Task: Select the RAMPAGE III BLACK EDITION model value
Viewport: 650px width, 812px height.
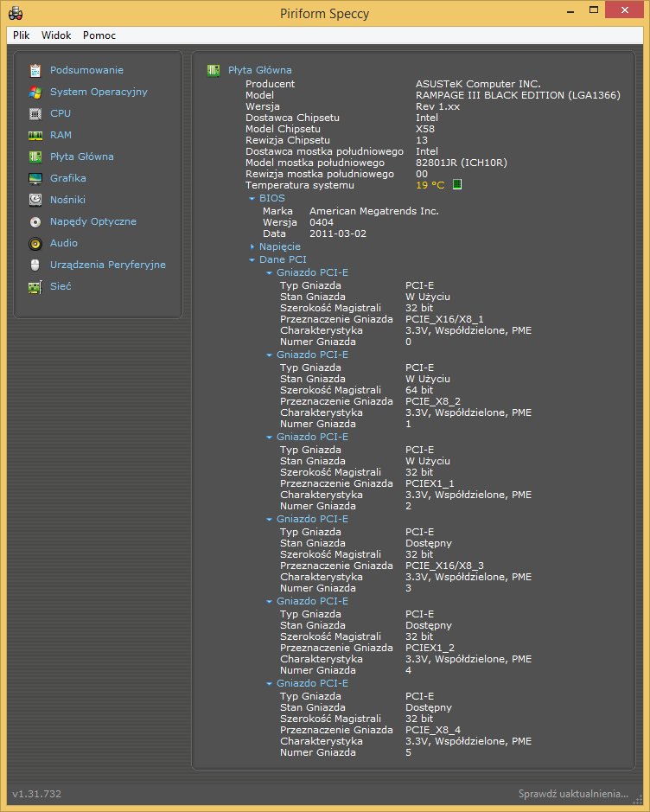Action: 518,95
